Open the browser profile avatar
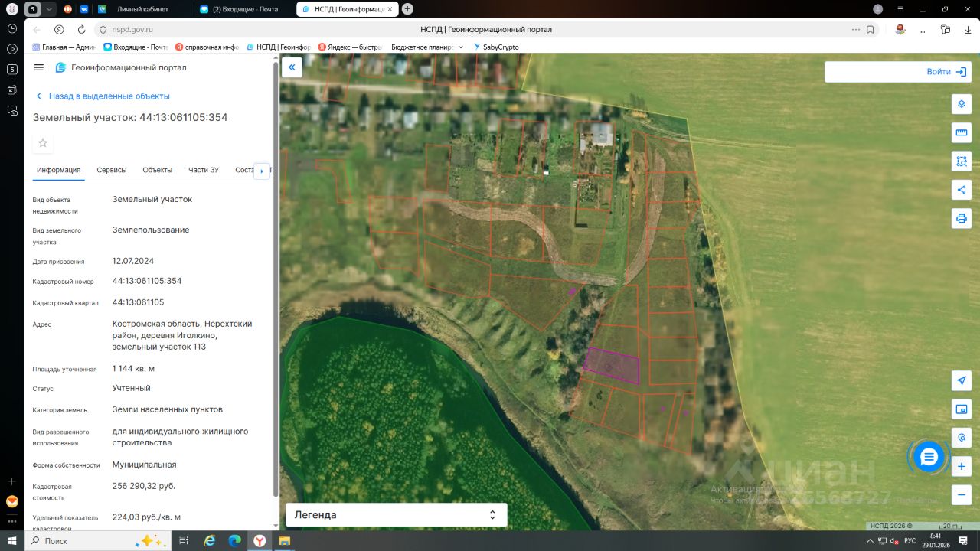The width and height of the screenshot is (980, 551). 878,9
